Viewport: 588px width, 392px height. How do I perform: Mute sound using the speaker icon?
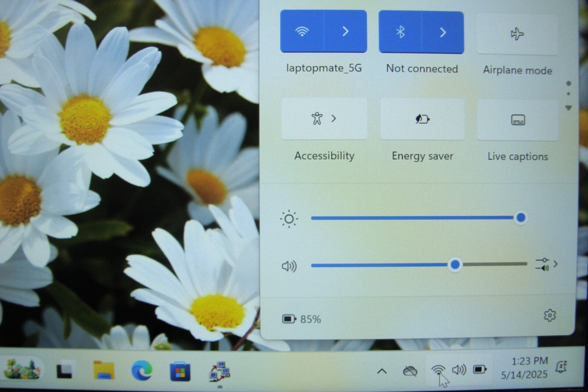pos(289,266)
